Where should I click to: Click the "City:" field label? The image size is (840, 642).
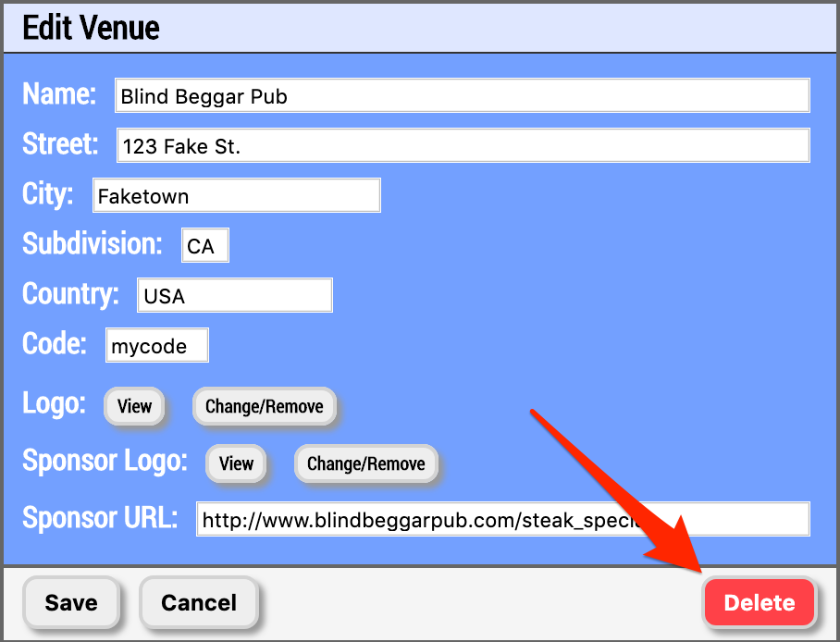[48, 194]
